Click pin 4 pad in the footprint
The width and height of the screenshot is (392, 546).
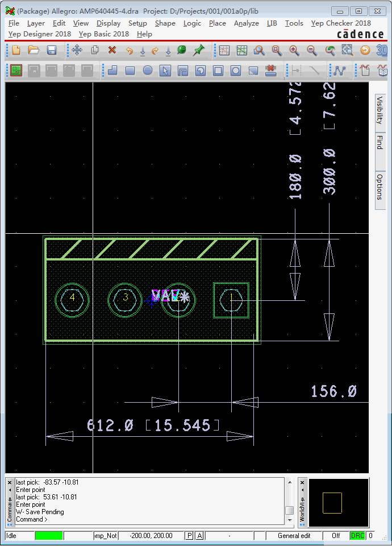[x=72, y=300]
